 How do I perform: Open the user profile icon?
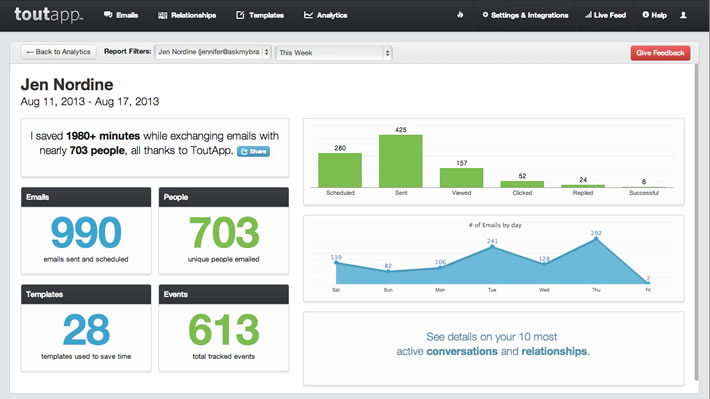[x=683, y=15]
